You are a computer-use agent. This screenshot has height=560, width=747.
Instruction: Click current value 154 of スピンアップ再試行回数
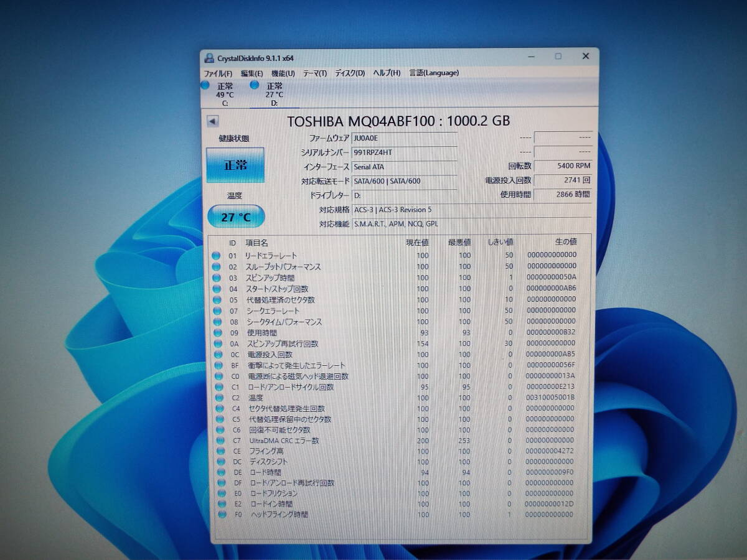coord(423,343)
